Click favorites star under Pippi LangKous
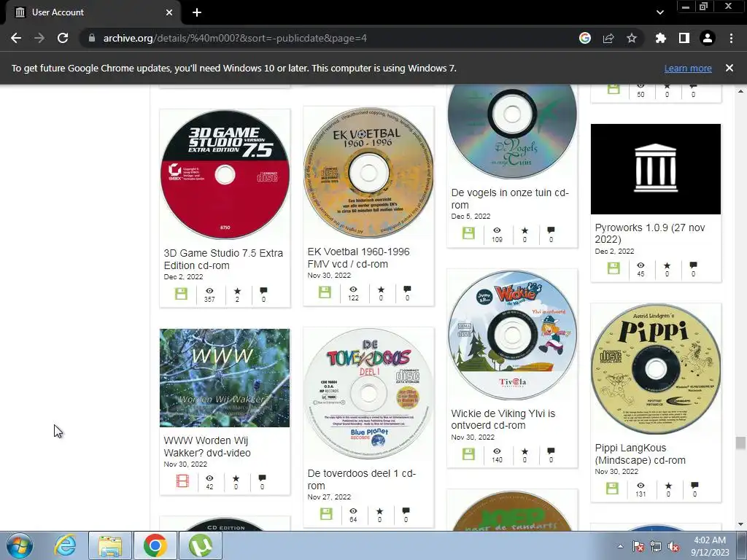Screen dimensions: 747x560 668,486
